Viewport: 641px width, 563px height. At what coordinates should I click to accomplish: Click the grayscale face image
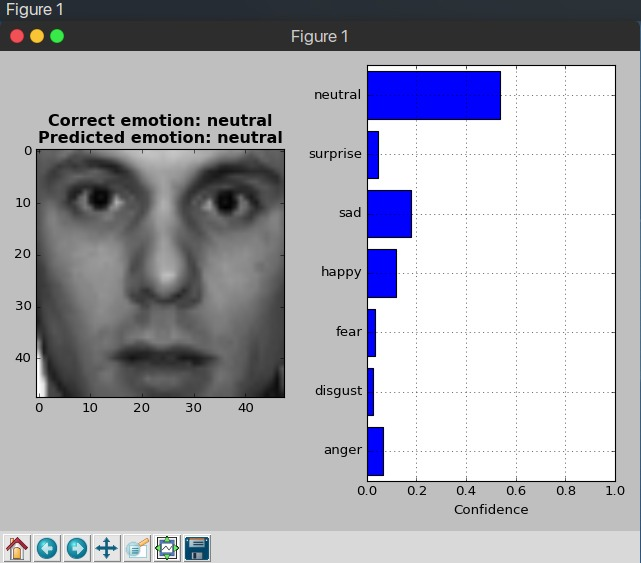tap(160, 273)
